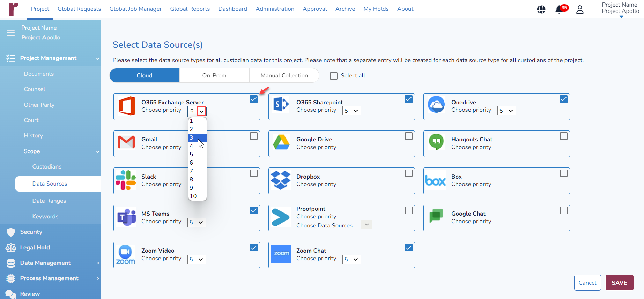Image resolution: width=644 pixels, height=299 pixels.
Task: Click the MS Teams logo
Action: tap(126, 218)
